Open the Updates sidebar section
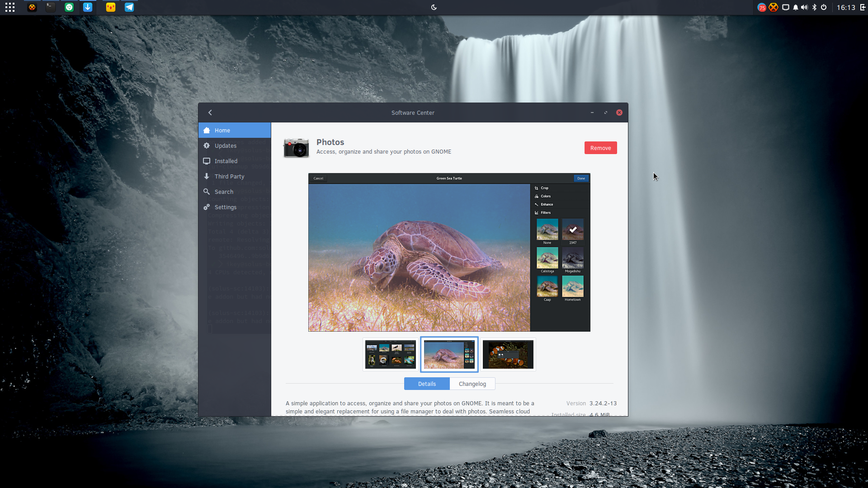Image resolution: width=868 pixels, height=488 pixels. 235,145
